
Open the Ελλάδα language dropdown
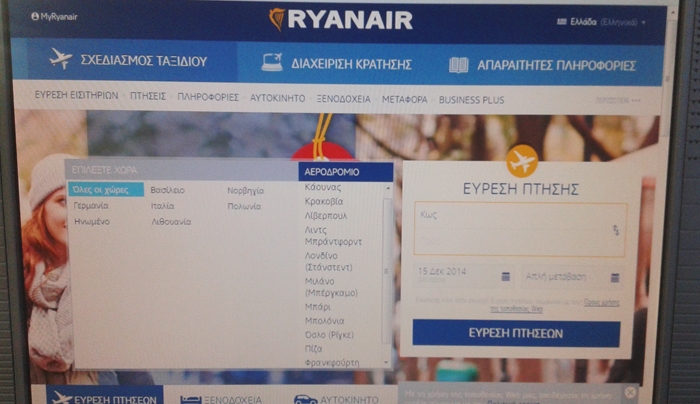[601, 22]
